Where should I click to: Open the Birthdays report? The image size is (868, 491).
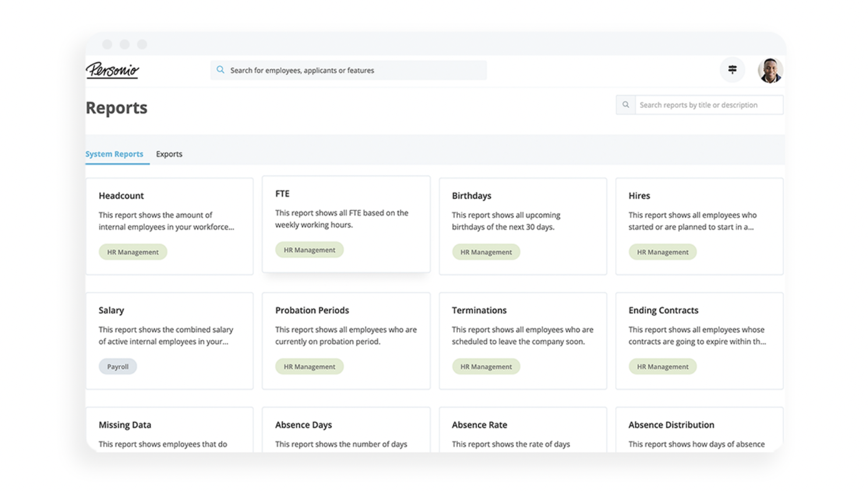523,225
